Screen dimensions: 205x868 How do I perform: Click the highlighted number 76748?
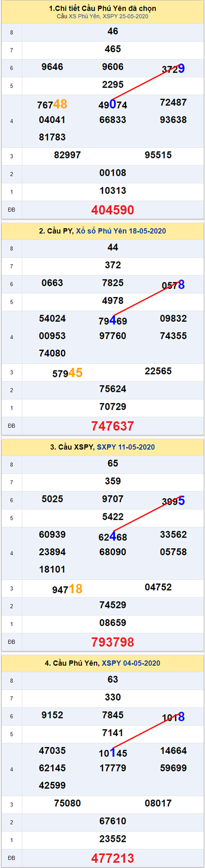coord(52,104)
